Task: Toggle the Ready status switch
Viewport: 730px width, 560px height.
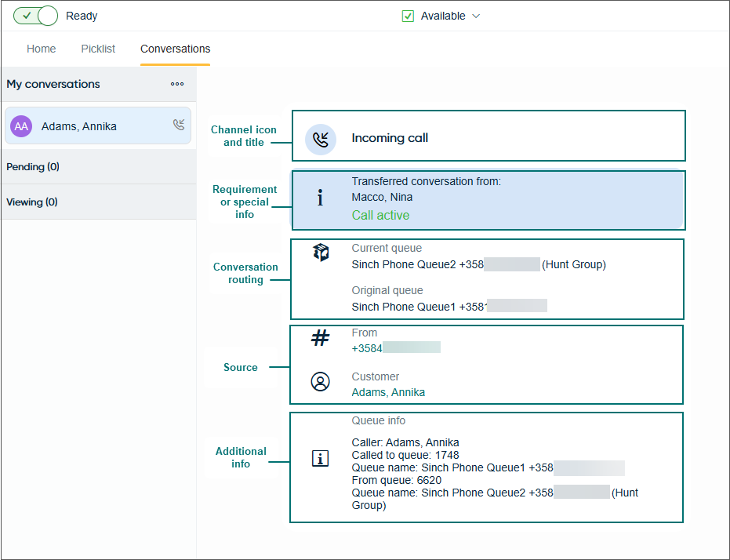Action: click(x=35, y=16)
